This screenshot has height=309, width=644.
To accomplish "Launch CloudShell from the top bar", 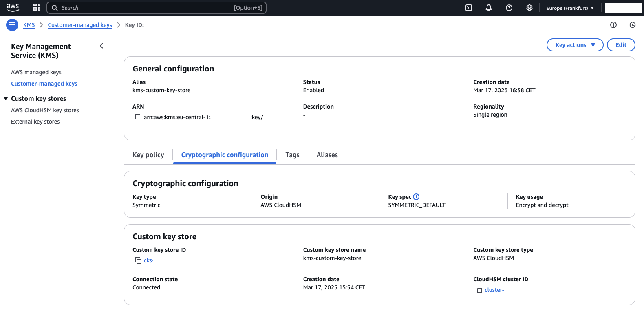I will 469,8.
